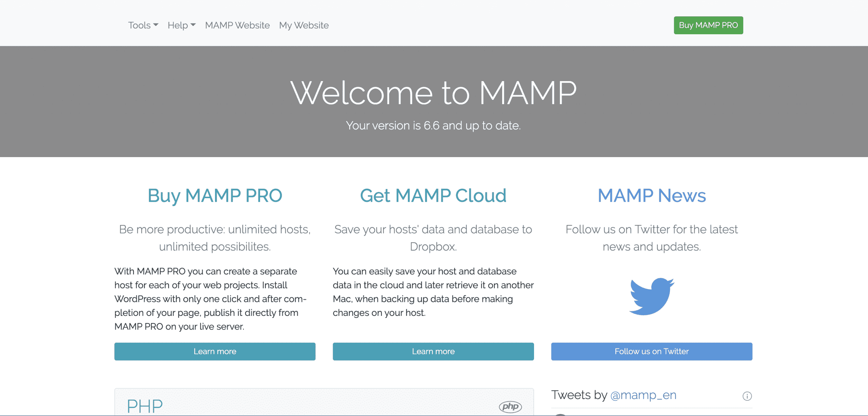Screen dimensions: 868x416
Task: Open the Help dropdown menu
Action: pyautogui.click(x=181, y=25)
